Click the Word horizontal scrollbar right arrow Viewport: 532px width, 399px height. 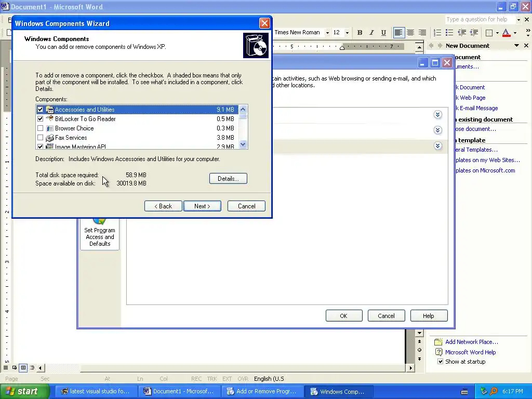point(410,368)
